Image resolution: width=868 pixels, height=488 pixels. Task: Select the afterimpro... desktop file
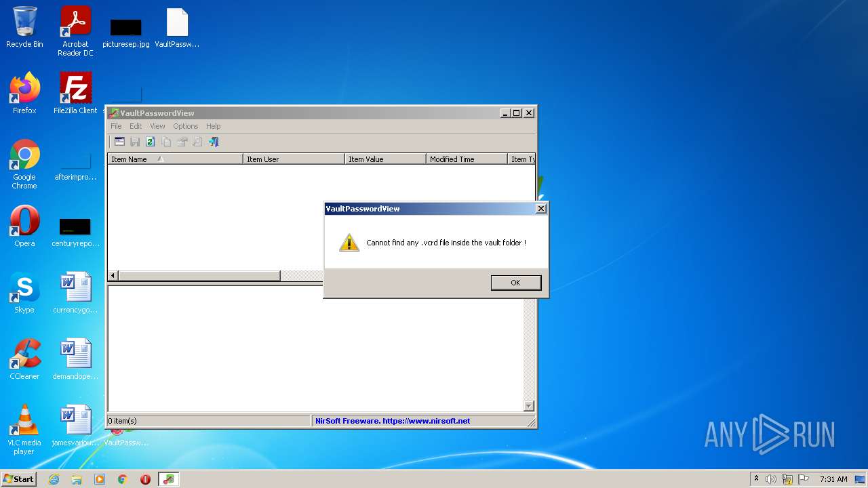tap(75, 166)
